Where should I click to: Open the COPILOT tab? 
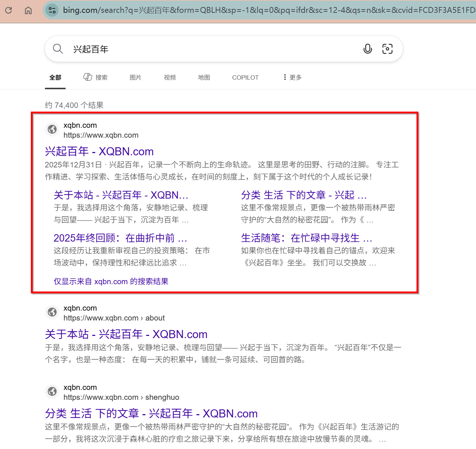pyautogui.click(x=245, y=77)
